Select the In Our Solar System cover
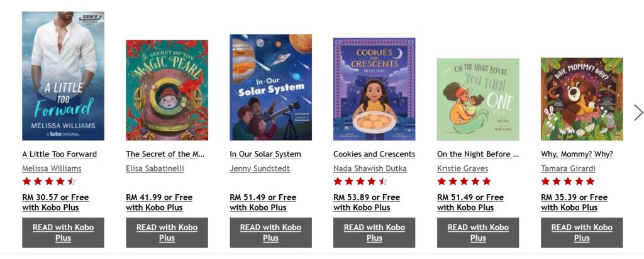The height and width of the screenshot is (259, 644). pos(270,87)
